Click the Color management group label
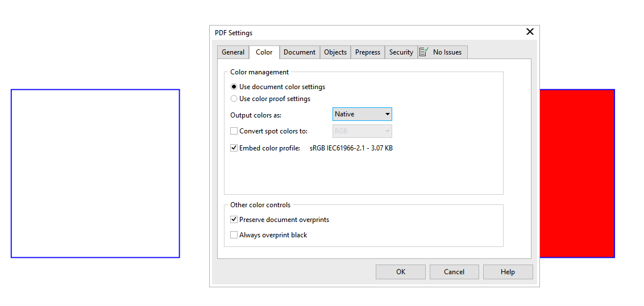Screen dimensions: 644x306 (x=259, y=72)
